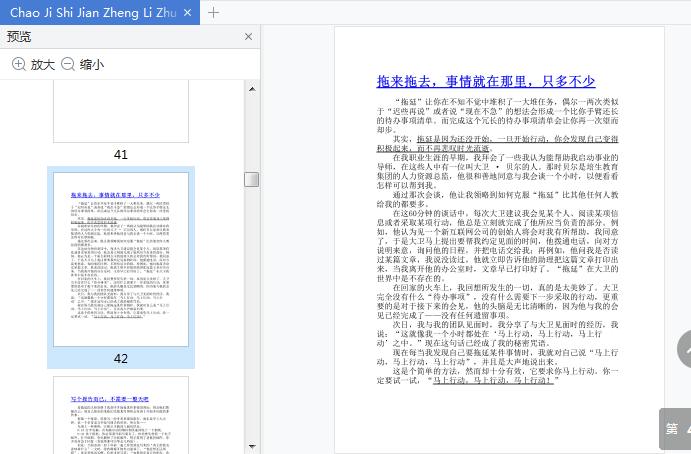Click page number label 42

click(x=121, y=358)
